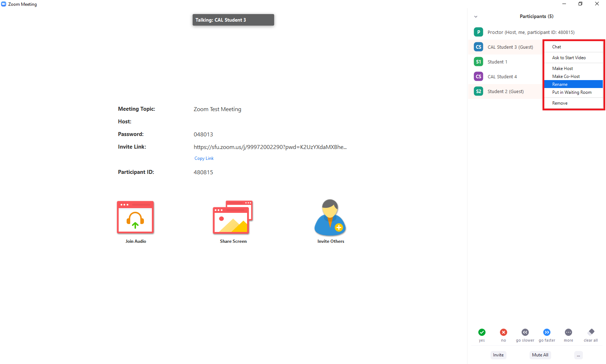
Task: Open the ellipsis options button beside Mute All
Action: pos(578,355)
